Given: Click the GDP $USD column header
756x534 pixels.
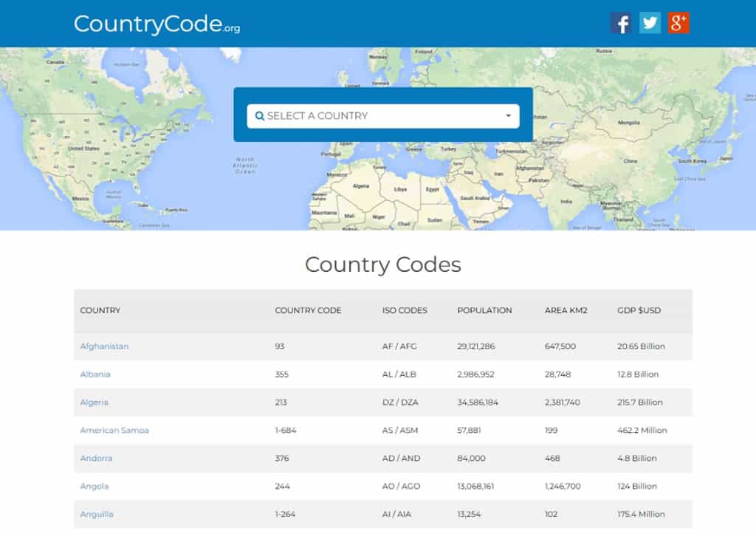Looking at the screenshot, I should pos(639,311).
